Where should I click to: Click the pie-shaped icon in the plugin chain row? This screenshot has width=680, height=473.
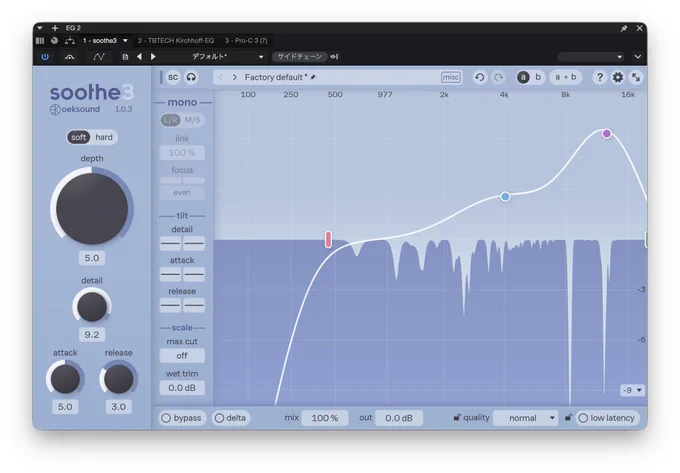[x=54, y=41]
